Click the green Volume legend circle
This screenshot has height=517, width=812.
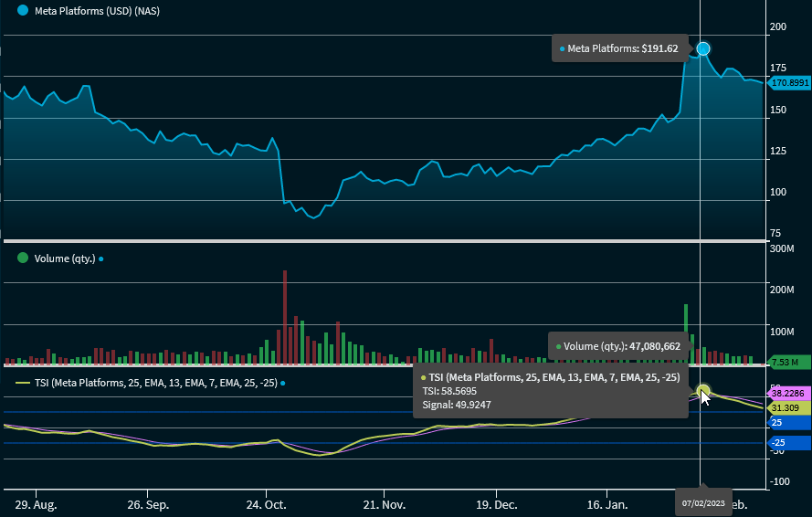23,258
